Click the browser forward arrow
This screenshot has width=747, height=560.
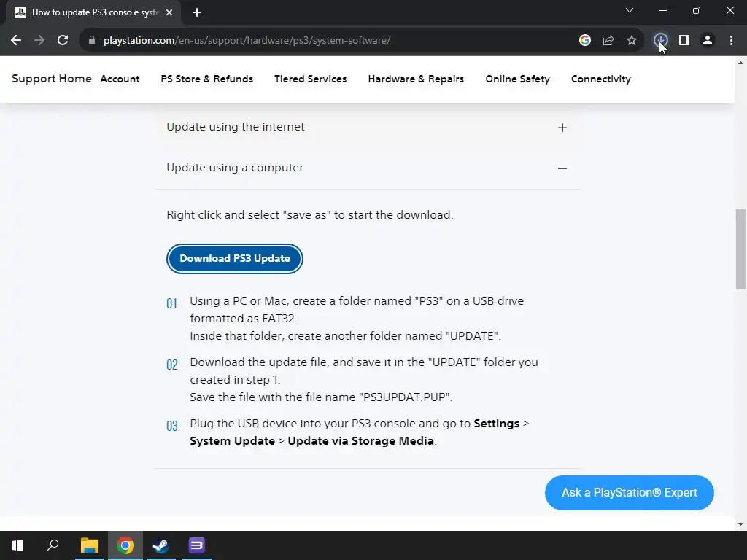[x=39, y=41]
